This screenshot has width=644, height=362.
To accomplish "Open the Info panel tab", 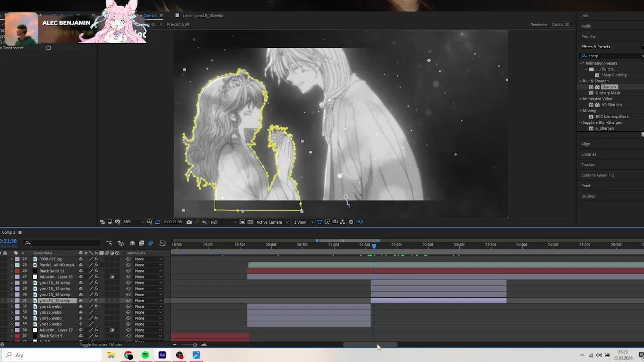I will tap(585, 16).
